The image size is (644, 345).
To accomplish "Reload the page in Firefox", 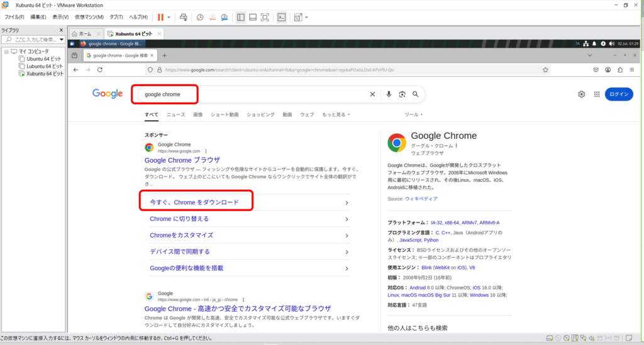I will [100, 70].
